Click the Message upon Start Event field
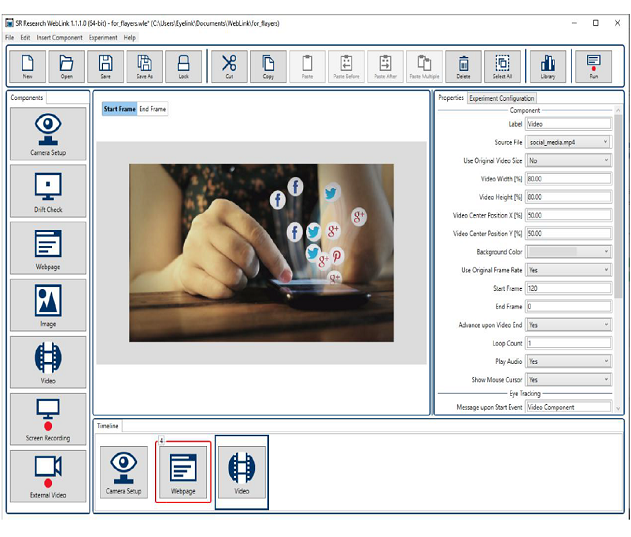 point(569,407)
